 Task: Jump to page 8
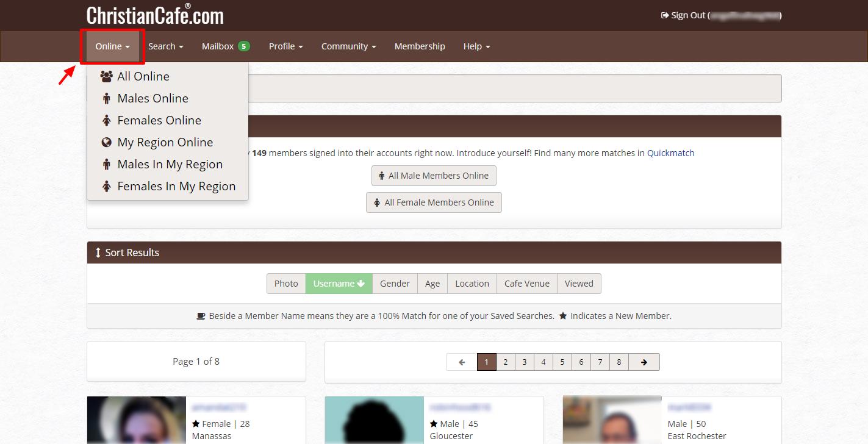pos(619,362)
